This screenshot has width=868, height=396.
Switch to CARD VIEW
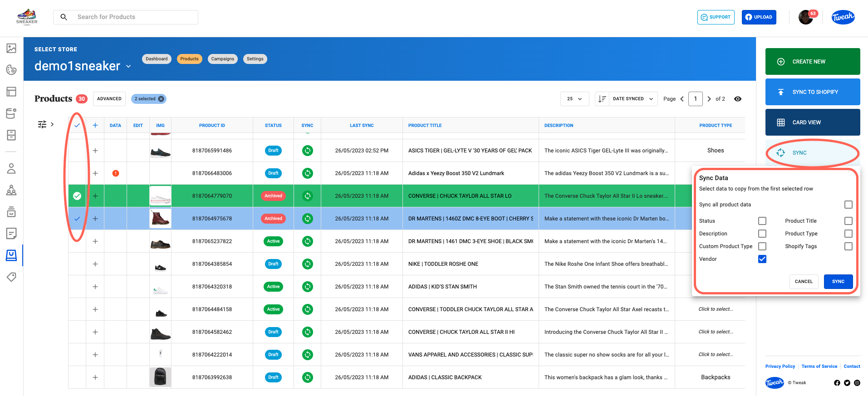(x=813, y=122)
